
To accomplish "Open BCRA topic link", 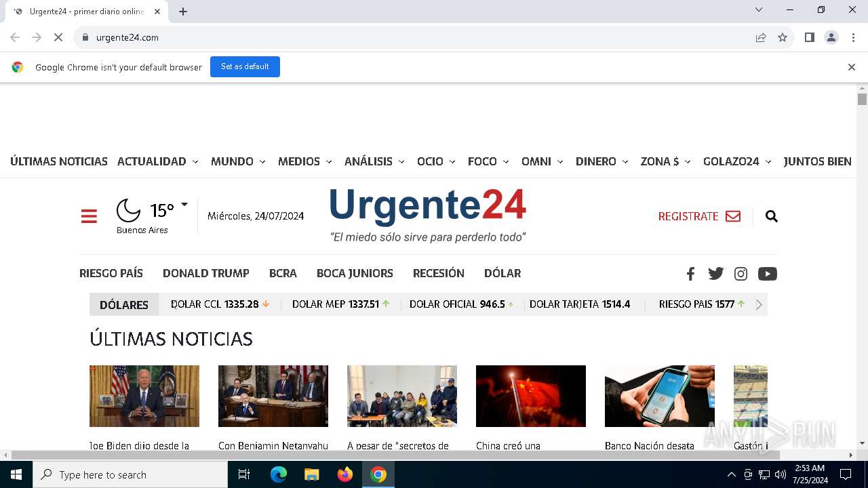I will [283, 273].
